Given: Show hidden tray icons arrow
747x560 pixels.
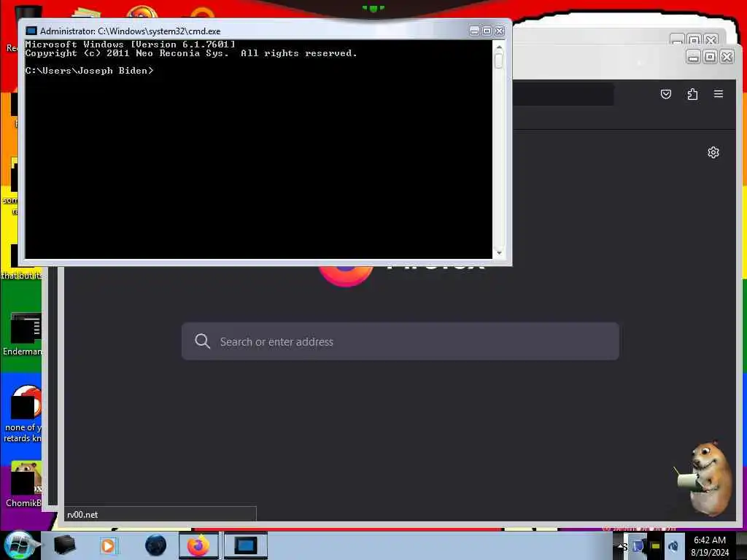Looking at the screenshot, I should (x=620, y=545).
